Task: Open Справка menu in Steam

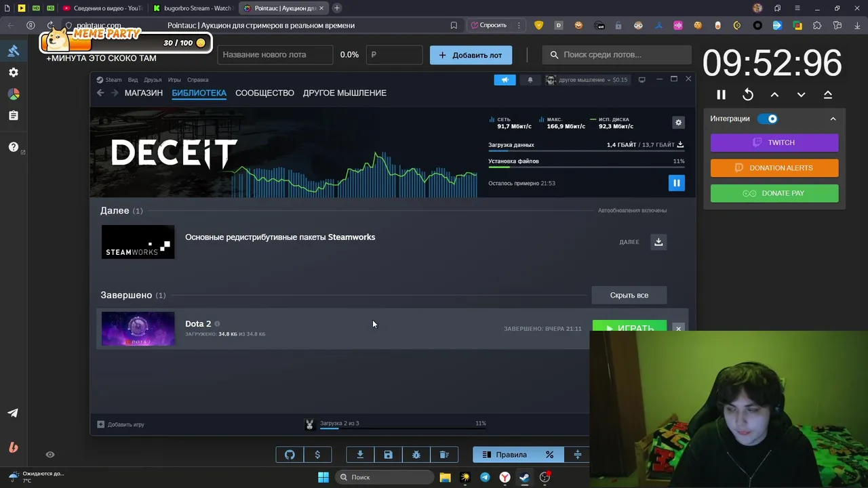Action: click(197, 80)
